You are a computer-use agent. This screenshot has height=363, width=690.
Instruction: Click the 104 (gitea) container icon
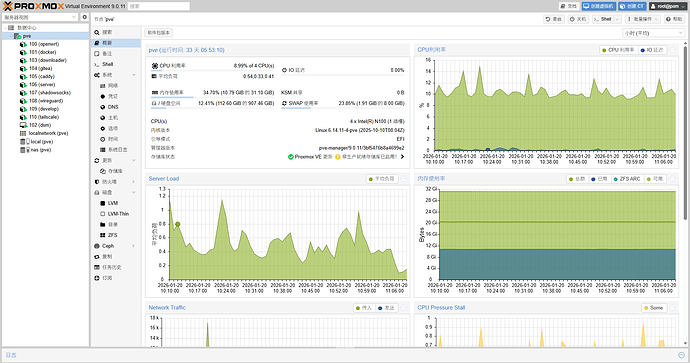pos(23,69)
